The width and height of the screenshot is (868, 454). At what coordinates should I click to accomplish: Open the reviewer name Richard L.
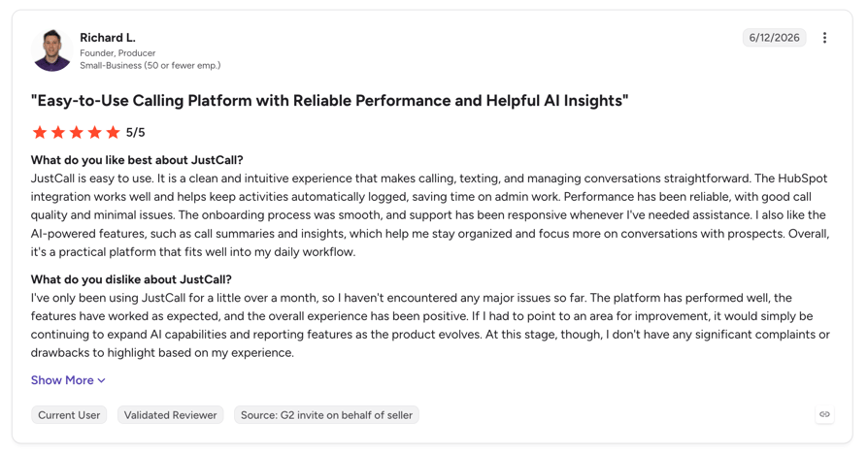coord(108,38)
